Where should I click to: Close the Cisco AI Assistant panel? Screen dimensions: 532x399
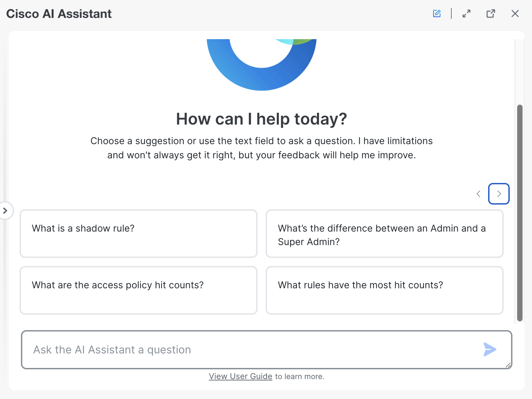[x=515, y=14]
